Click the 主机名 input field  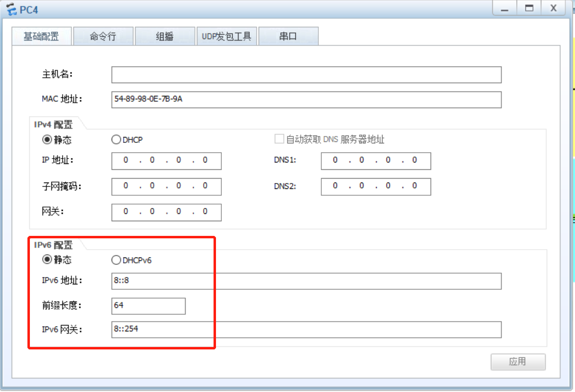point(306,75)
